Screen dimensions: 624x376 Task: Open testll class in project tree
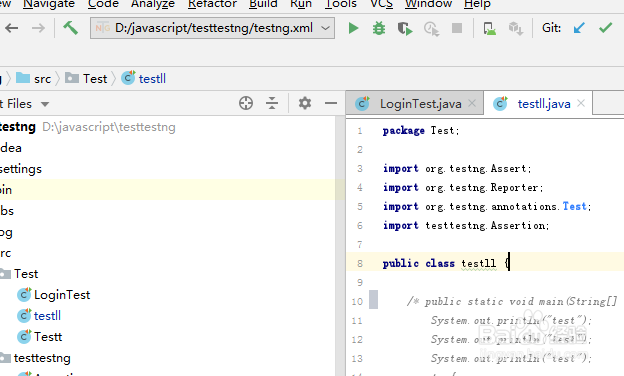39,316
